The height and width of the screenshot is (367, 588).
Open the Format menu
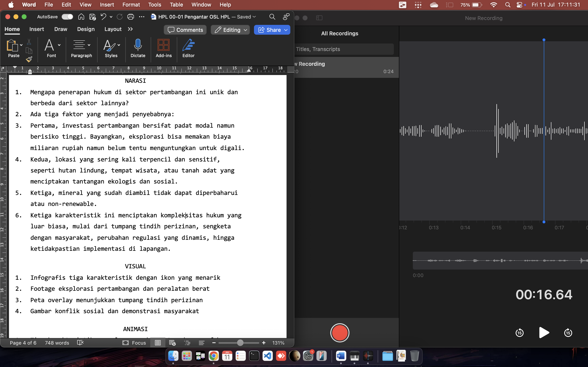(x=131, y=5)
